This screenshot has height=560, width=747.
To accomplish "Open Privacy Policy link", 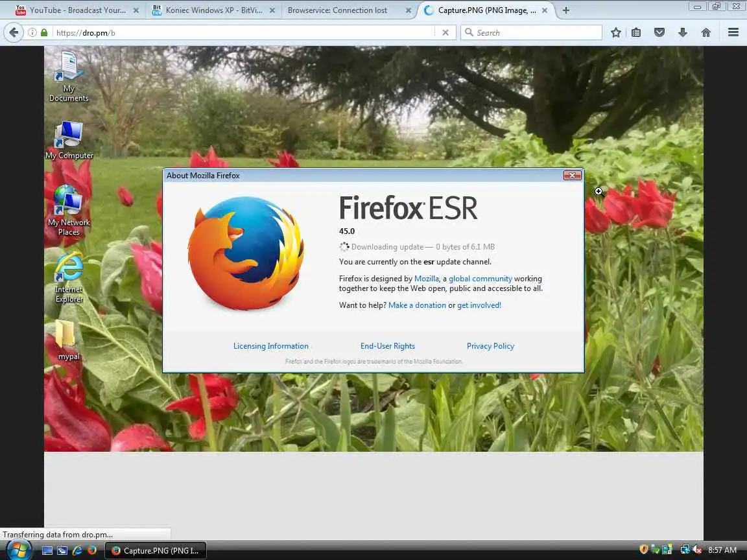I will click(491, 346).
